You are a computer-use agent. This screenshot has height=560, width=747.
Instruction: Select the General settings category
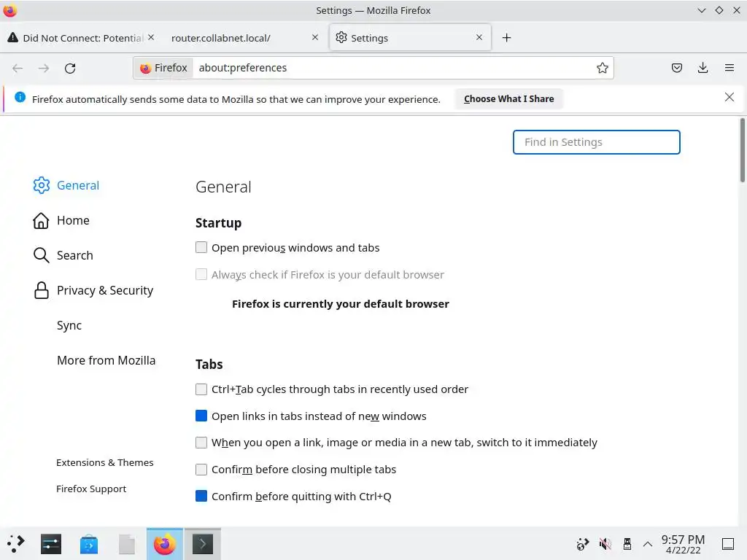(x=66, y=185)
